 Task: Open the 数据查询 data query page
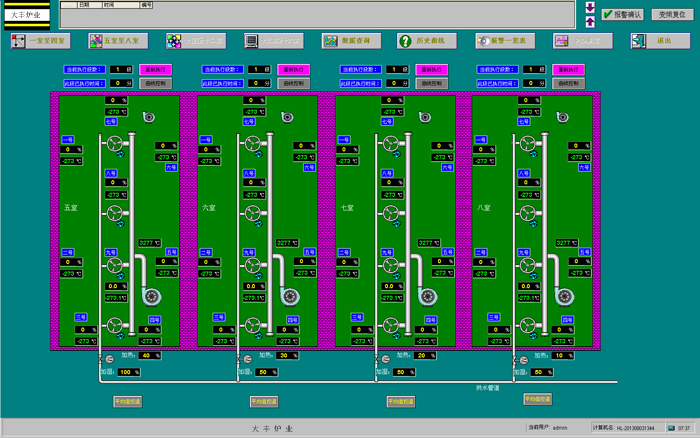click(x=351, y=41)
